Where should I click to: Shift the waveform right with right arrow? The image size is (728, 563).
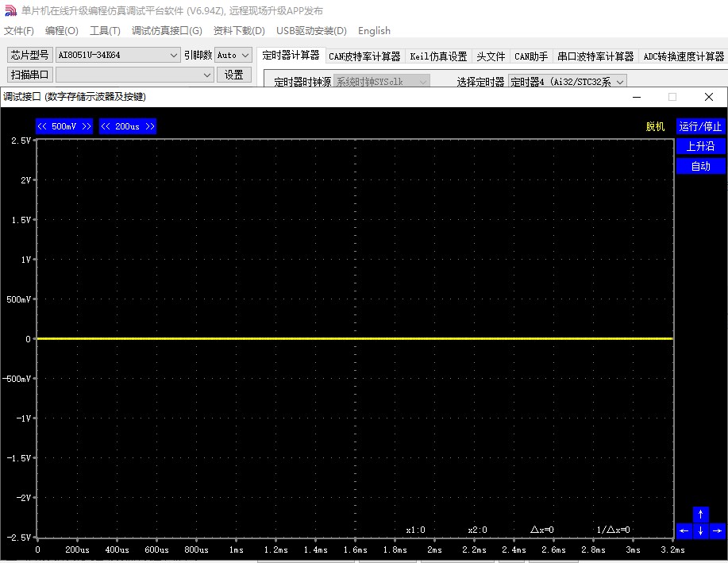[x=718, y=531]
